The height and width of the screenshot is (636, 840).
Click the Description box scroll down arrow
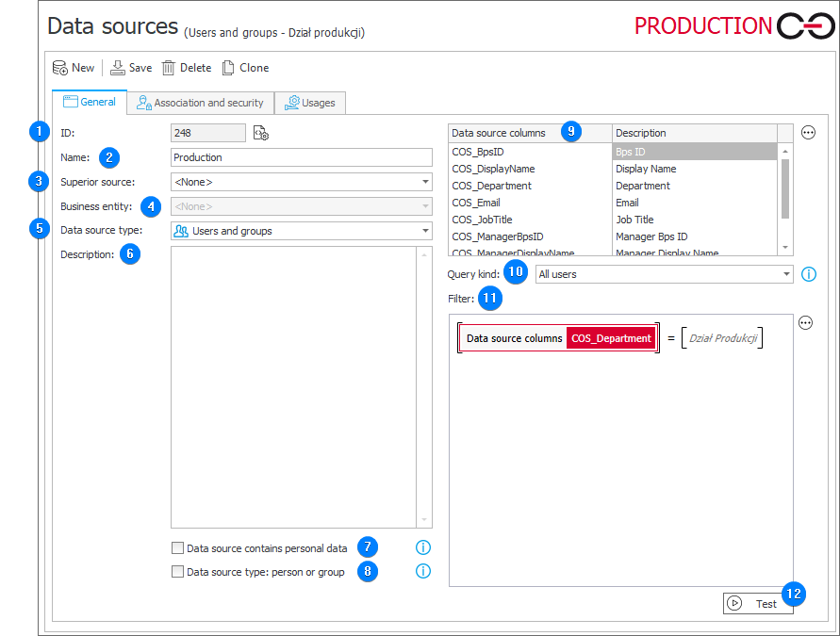pos(424,520)
